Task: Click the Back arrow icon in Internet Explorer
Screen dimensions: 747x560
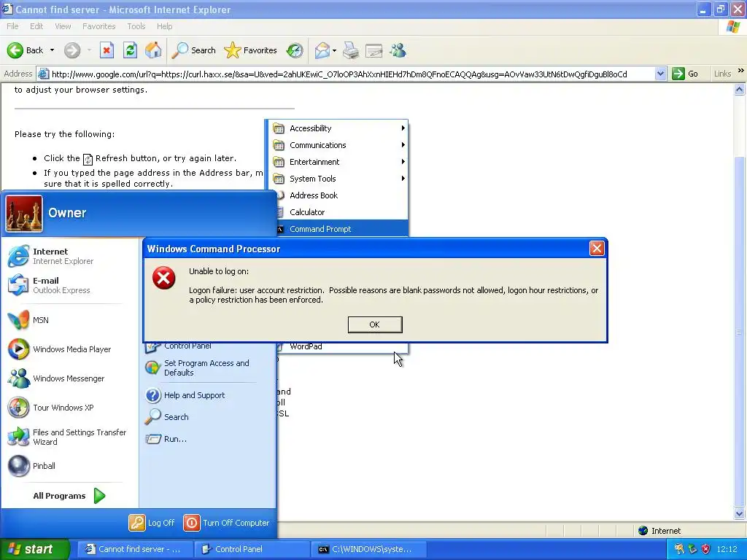Action: click(15, 50)
